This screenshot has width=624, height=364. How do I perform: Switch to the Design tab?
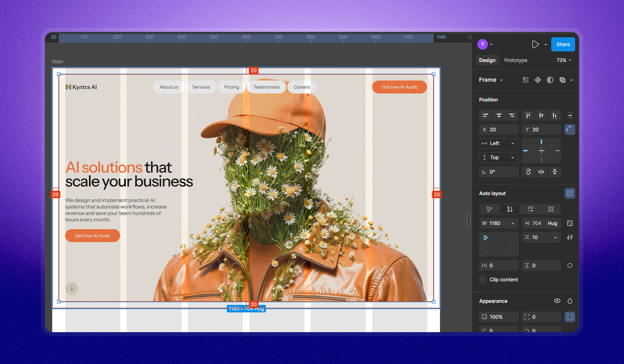click(x=487, y=60)
